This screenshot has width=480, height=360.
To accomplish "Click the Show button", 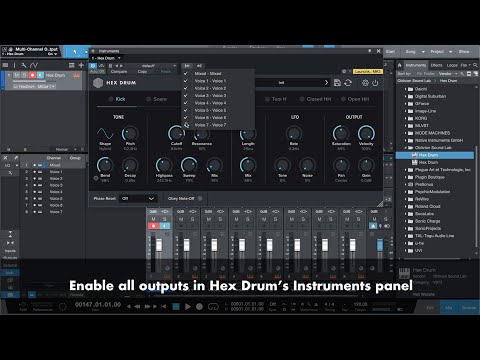I will pyautogui.click(x=464, y=52).
